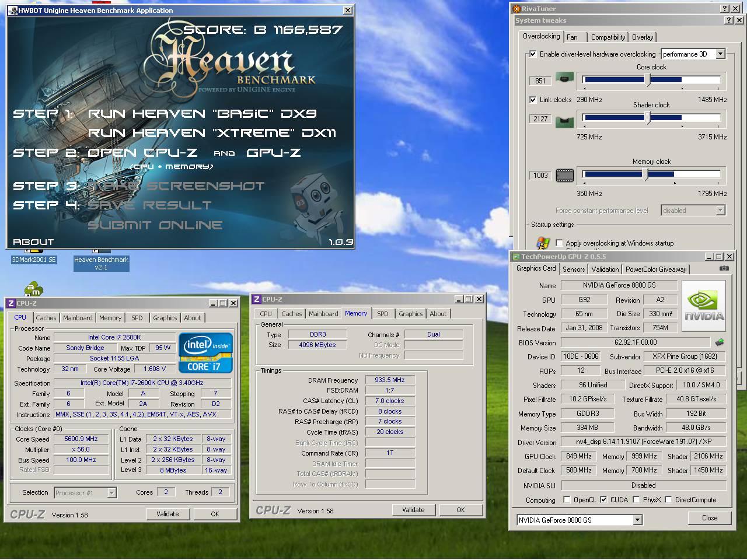Click the BIOS save icon in GPU-Z
Image resolution: width=747 pixels, height=560 pixels.
click(x=719, y=342)
